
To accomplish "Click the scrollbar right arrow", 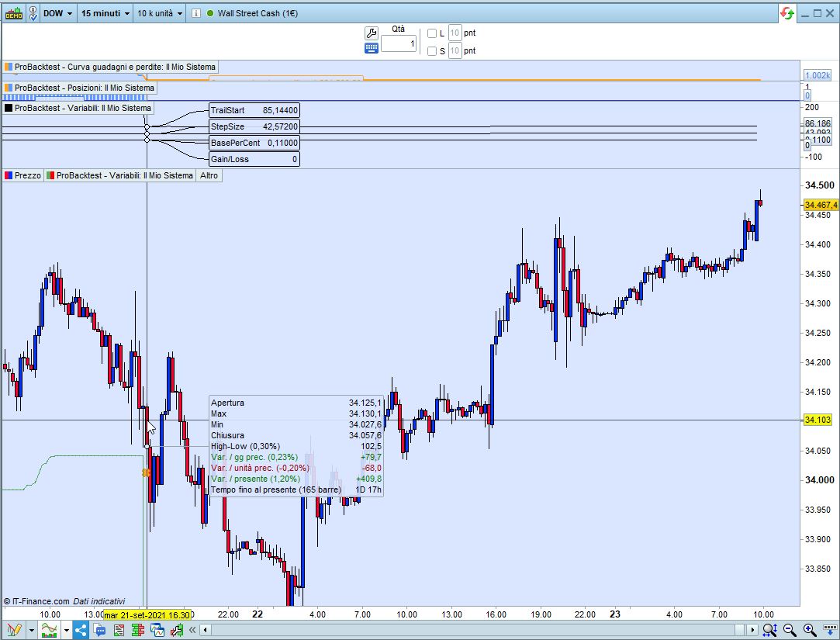I will tap(752, 630).
